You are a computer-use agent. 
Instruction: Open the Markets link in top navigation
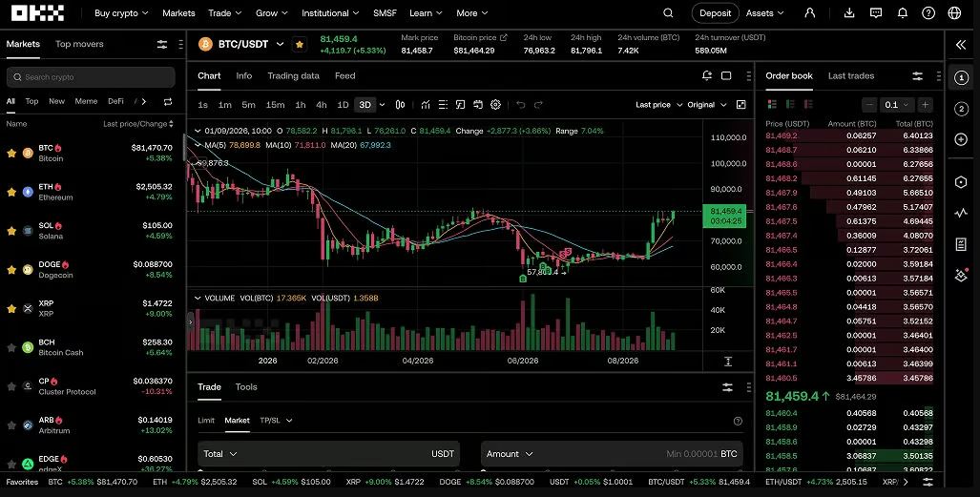[178, 13]
